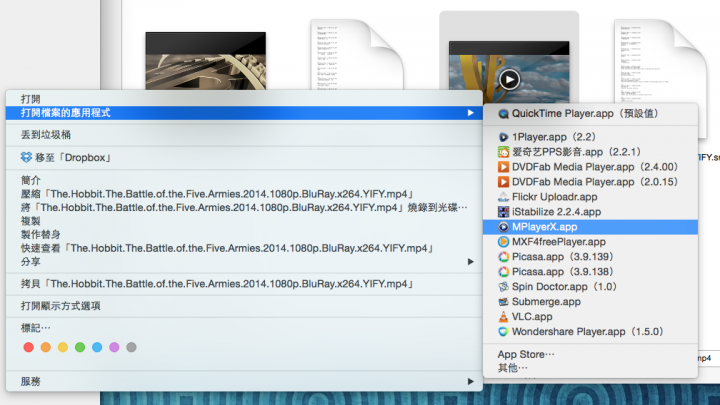The image size is (720, 405).
Task: Click the Wondershare Player app icon
Action: click(503, 332)
